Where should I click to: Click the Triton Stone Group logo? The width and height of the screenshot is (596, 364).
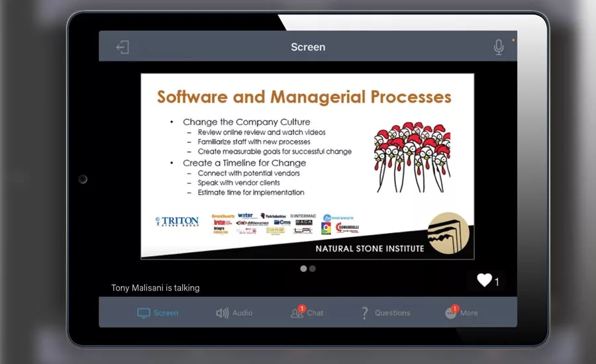(177, 221)
